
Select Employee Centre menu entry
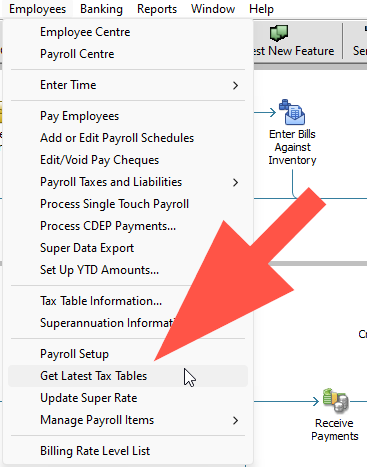click(x=128, y=32)
